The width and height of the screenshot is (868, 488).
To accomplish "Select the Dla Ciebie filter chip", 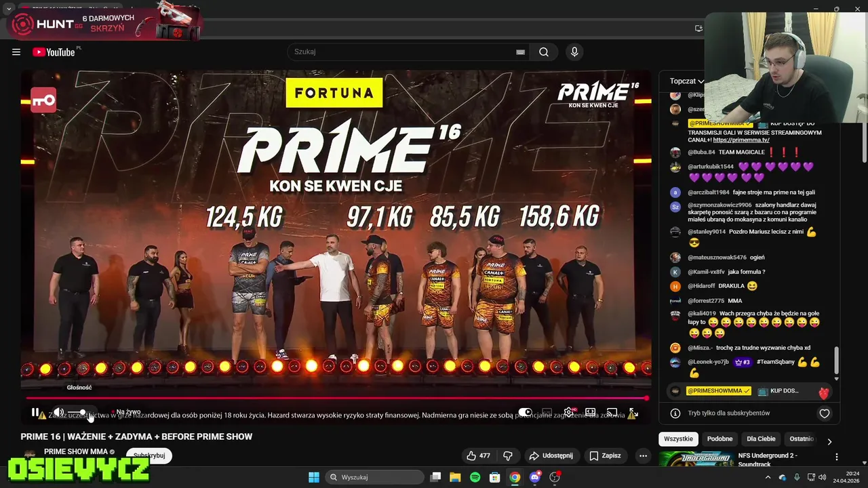I will (761, 439).
